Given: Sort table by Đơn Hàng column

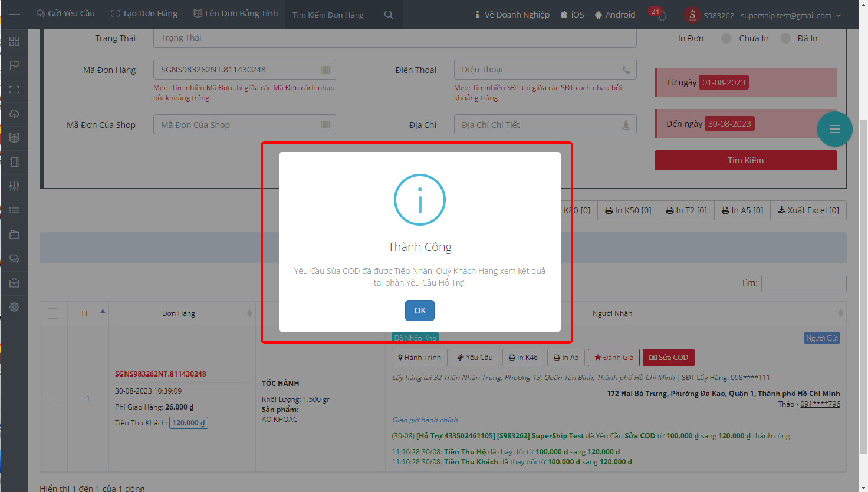Looking at the screenshot, I should pyautogui.click(x=182, y=313).
